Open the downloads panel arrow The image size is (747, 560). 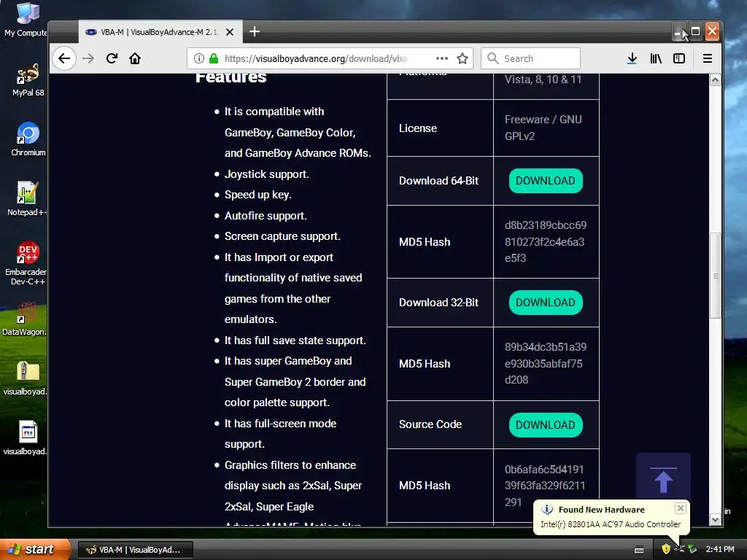(x=632, y=58)
